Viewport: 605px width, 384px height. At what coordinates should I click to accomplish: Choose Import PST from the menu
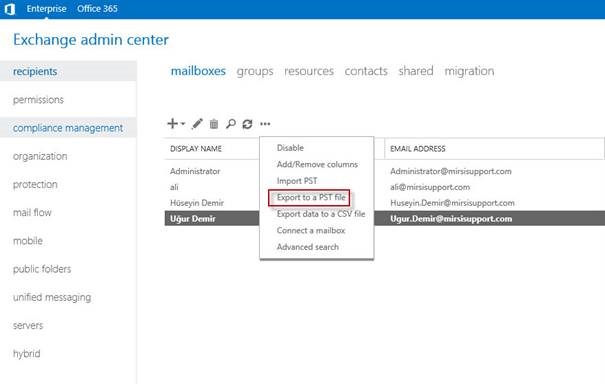pos(297,181)
